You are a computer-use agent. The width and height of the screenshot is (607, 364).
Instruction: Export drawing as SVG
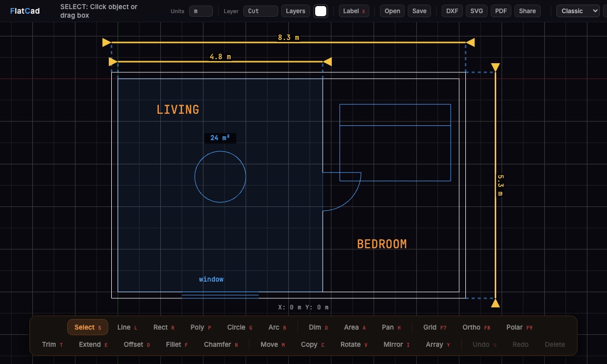point(476,11)
